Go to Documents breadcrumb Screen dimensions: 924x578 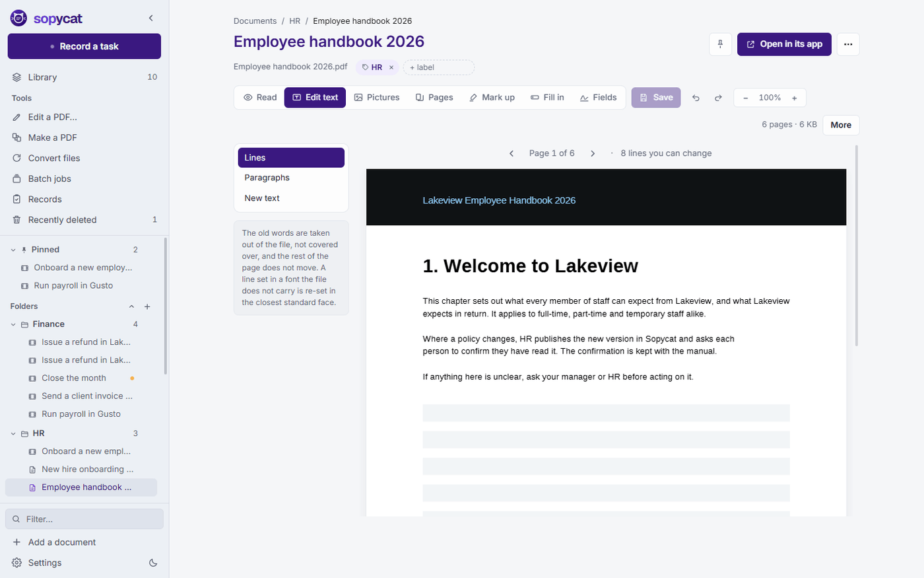255,21
